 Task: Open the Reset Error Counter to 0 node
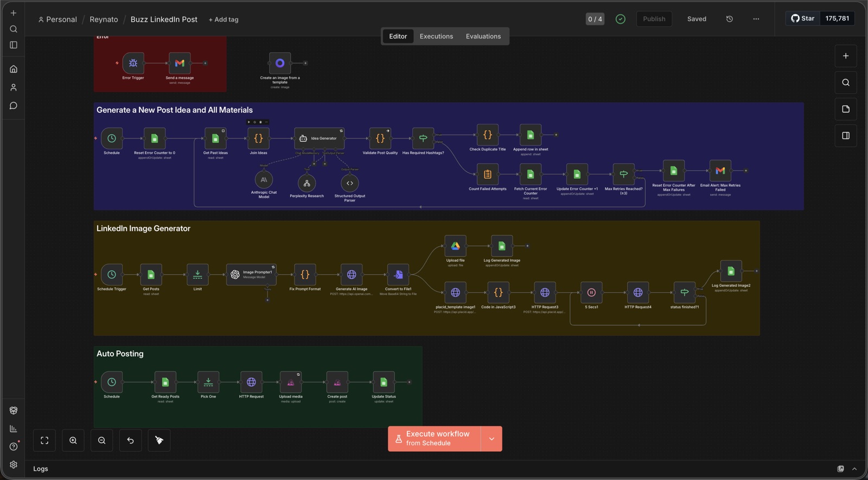coord(155,138)
